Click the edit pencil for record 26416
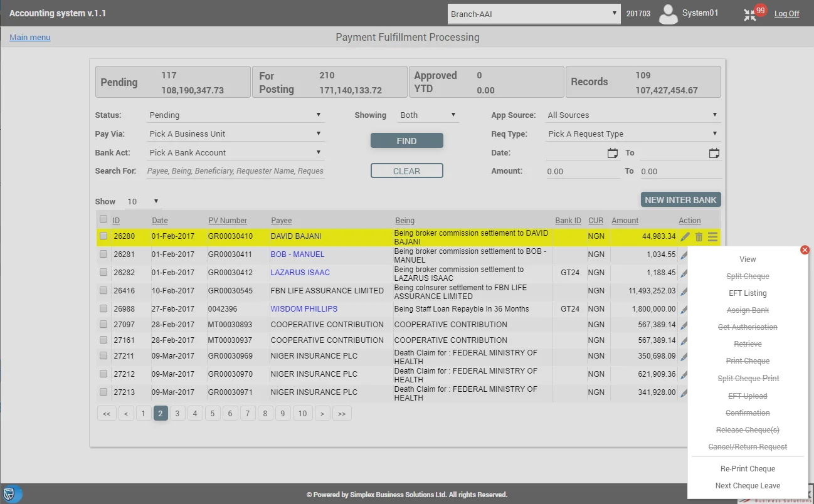The height and width of the screenshot is (504, 814). (x=684, y=291)
